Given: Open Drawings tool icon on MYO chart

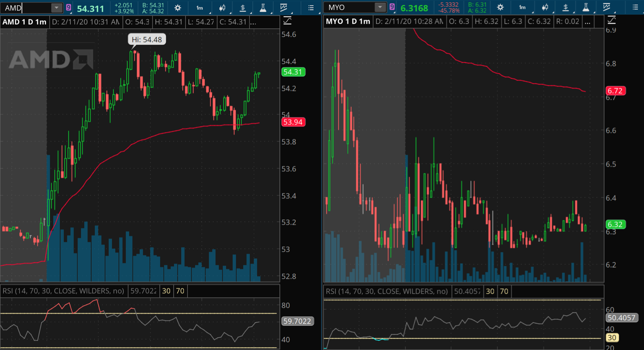Looking at the screenshot, I should (607, 7).
